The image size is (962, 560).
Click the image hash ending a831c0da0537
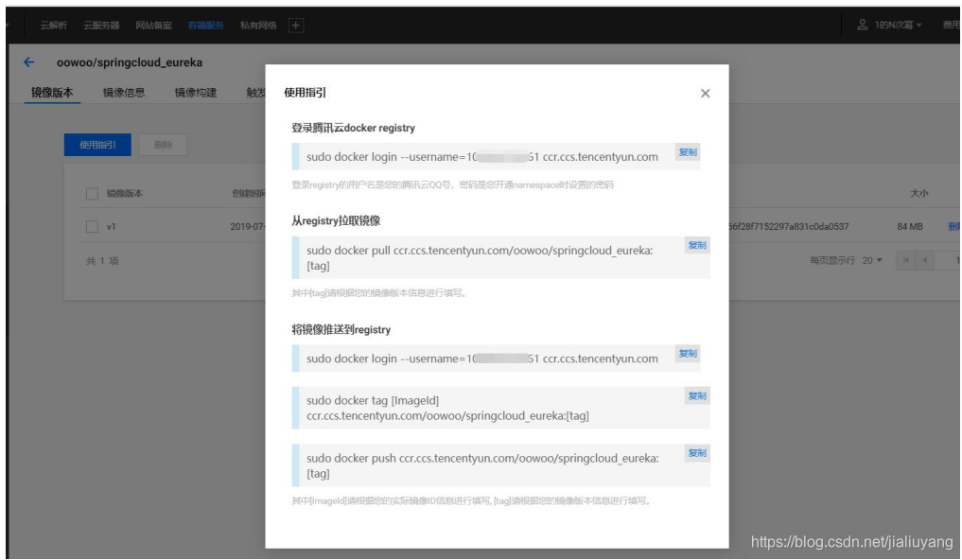tap(788, 227)
